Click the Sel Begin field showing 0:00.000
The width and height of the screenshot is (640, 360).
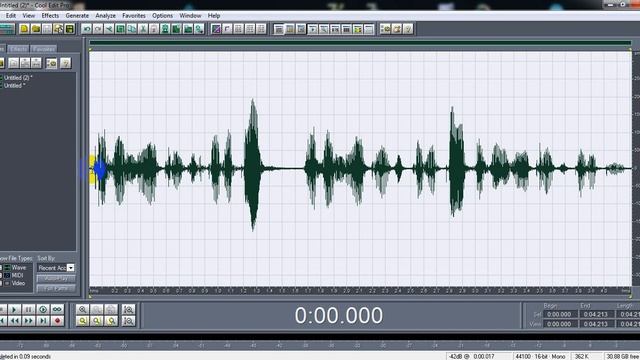[559, 314]
